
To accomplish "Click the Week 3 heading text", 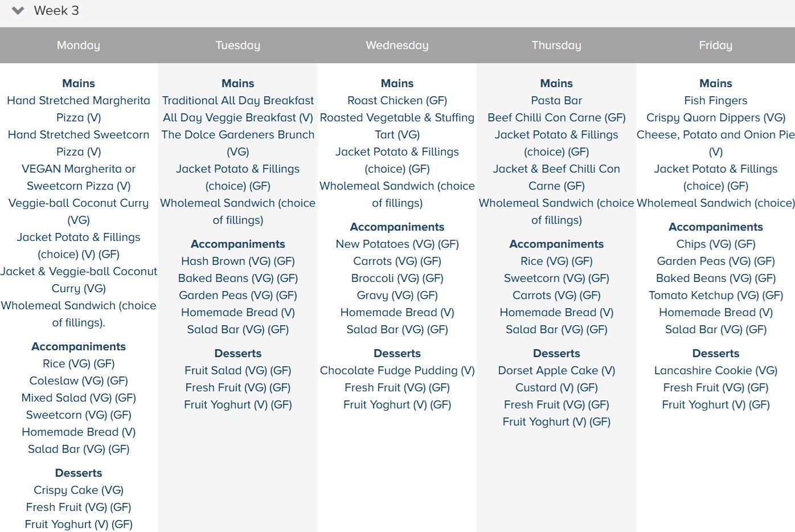I will 56,11.
